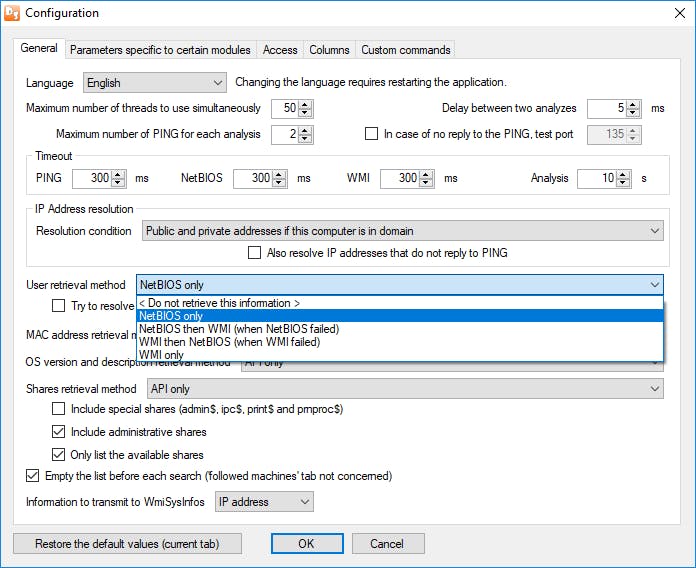
Task: Collapse the User retrieval method dropdown
Action: 654,284
